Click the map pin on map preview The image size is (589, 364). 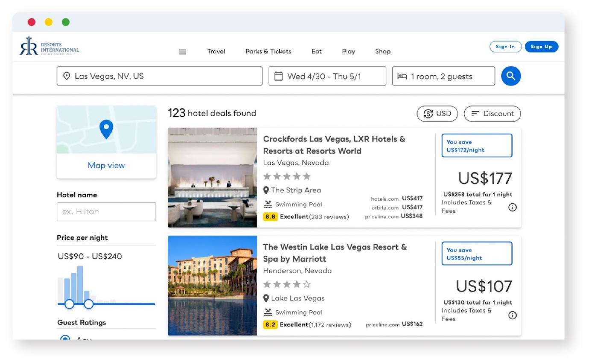click(106, 129)
